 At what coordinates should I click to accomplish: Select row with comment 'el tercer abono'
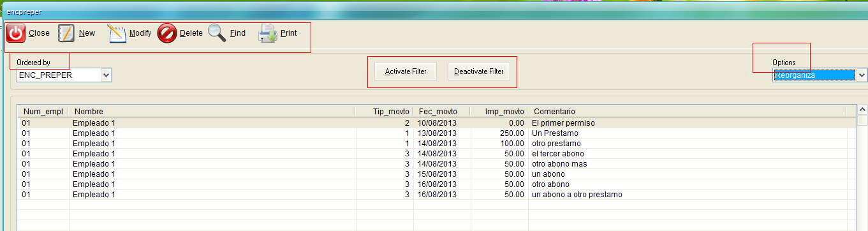[x=436, y=153]
